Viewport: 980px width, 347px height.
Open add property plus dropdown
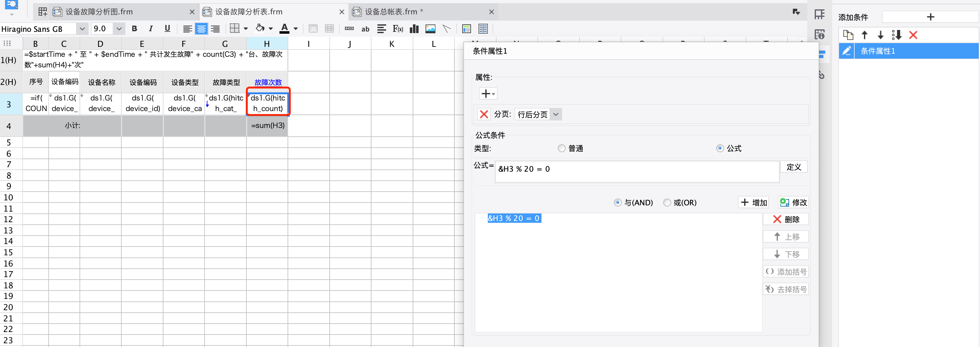(488, 93)
